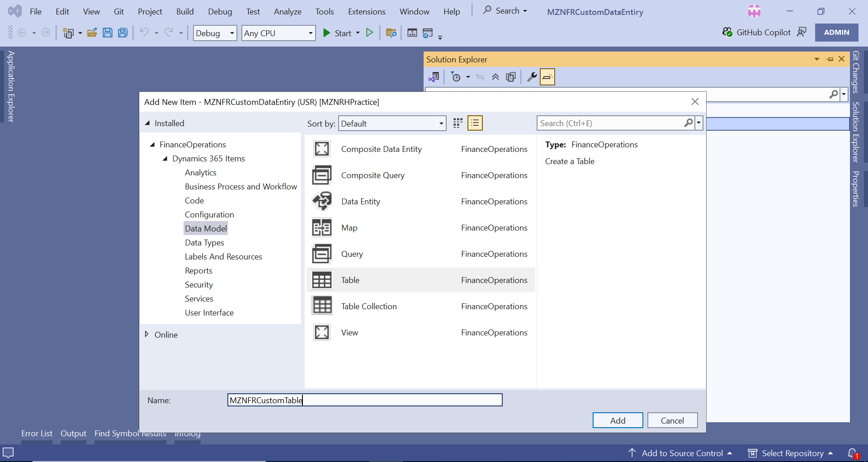Screen dimensions: 868x462
Task: Collapse the Installed section
Action: [x=147, y=123]
